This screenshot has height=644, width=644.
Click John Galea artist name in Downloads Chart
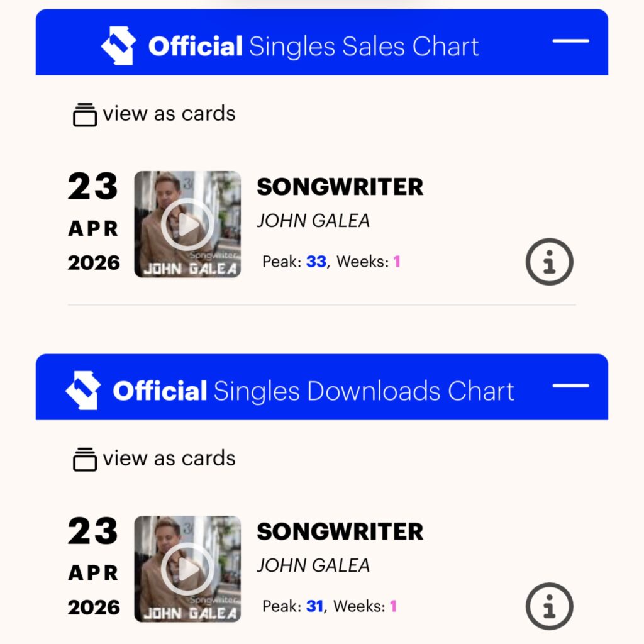(x=313, y=565)
